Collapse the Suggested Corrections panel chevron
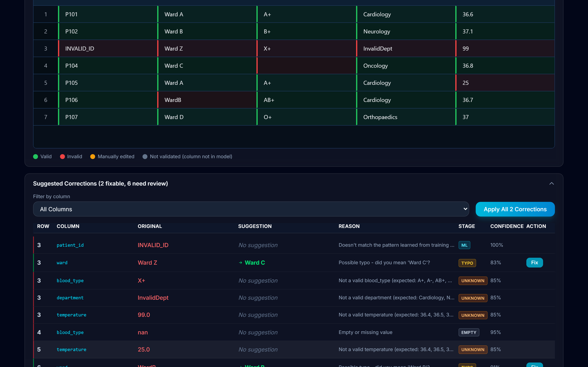 (x=551, y=183)
